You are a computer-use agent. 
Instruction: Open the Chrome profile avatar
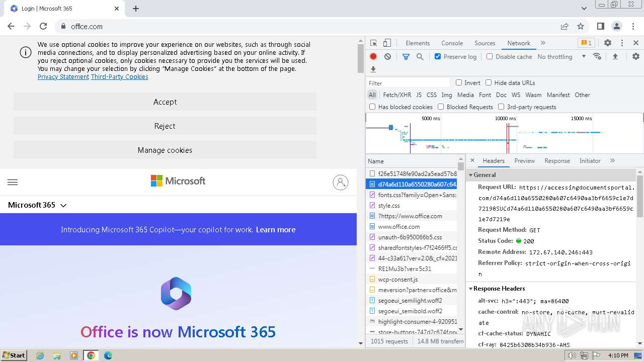tap(617, 26)
